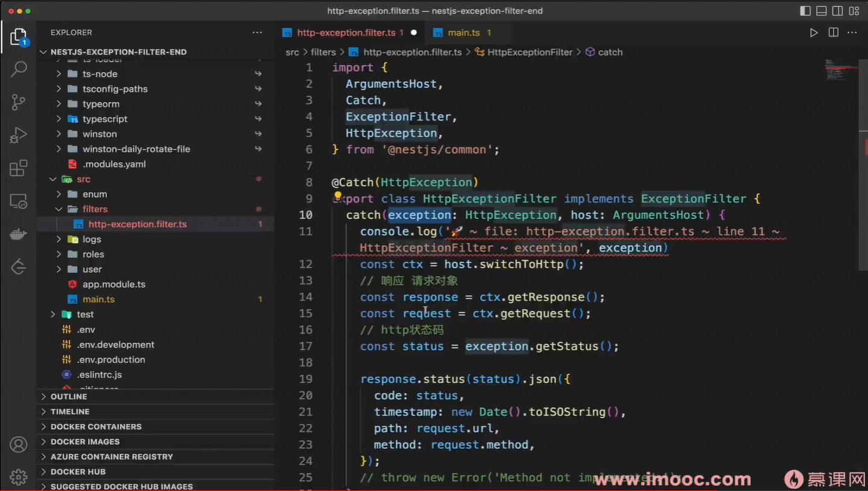Screen dimensions: 868x491
Task: Click src in the breadcrumb
Action: coord(292,52)
